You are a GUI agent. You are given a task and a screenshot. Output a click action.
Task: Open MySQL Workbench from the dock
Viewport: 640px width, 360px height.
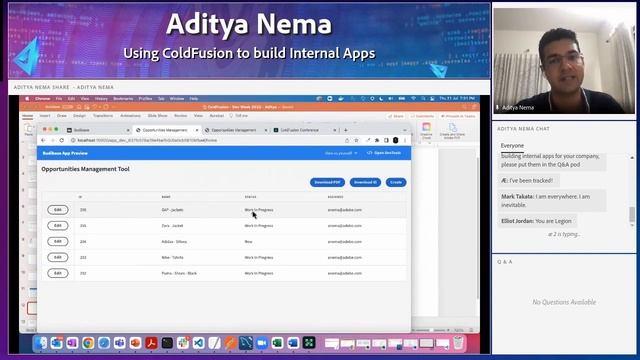click(246, 343)
